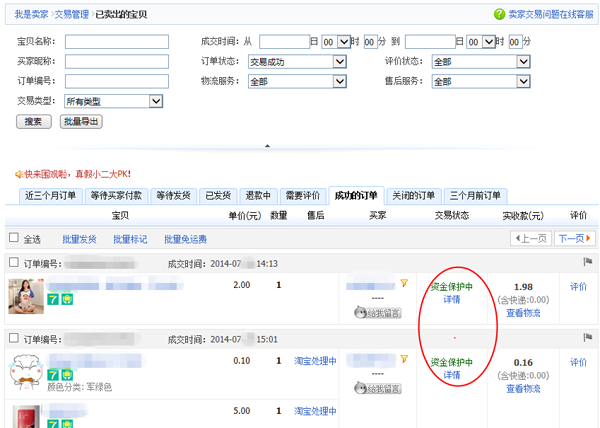Open red product thumbnail of 5.00 item

[26, 417]
